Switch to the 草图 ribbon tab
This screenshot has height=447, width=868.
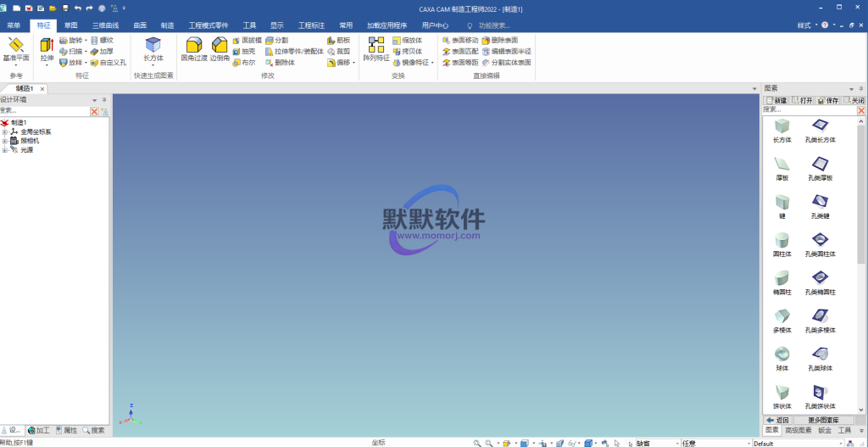coord(71,25)
